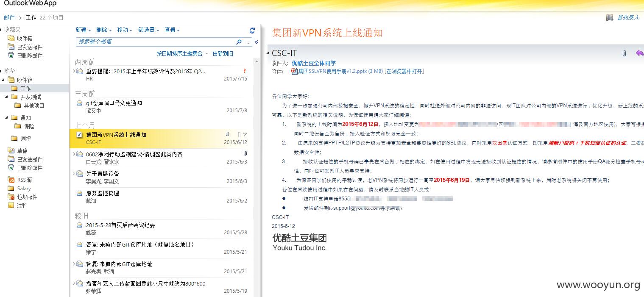This screenshot has width=644, height=297.
Task: Click the envelope icon of 服务监控梳理 email
Action: click(79, 193)
